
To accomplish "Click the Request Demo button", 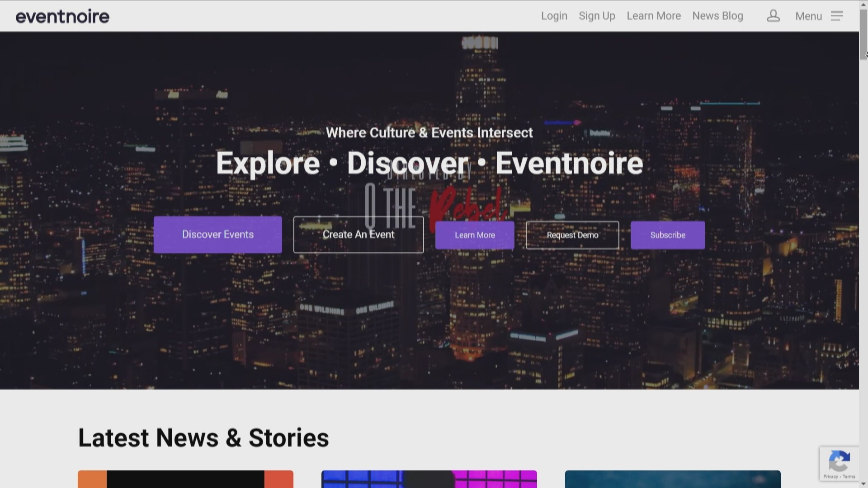I will (x=572, y=235).
